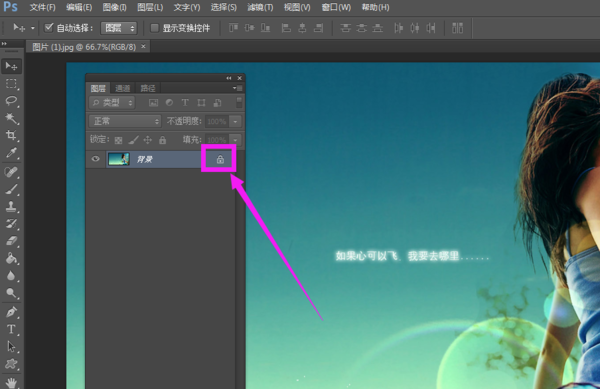The image size is (600, 389).
Task: Open 编辑(E) menu
Action: (x=79, y=7)
